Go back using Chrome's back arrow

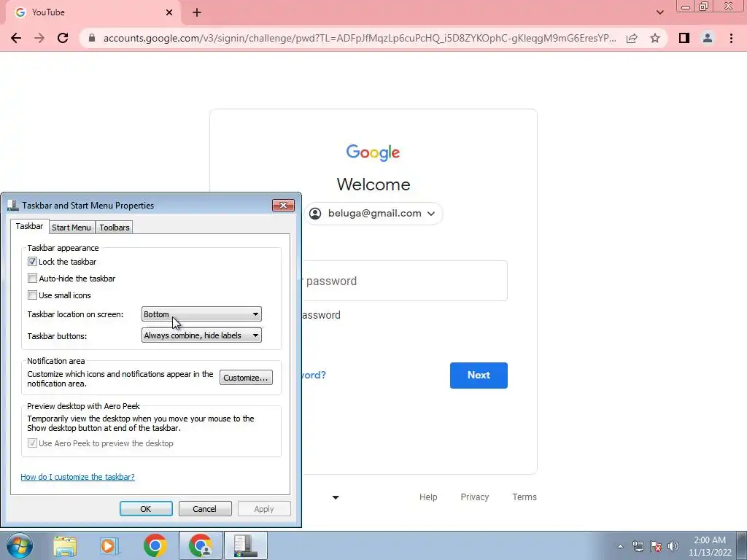(x=16, y=38)
